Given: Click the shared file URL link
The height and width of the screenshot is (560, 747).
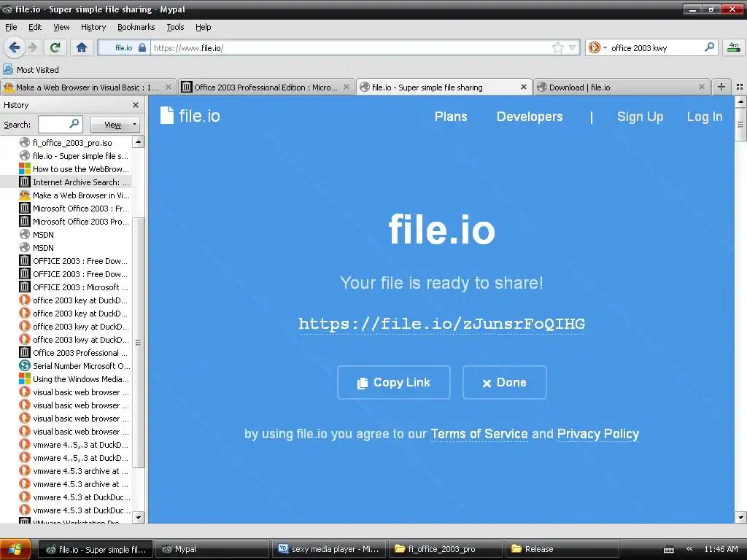Looking at the screenshot, I should pos(441,324).
